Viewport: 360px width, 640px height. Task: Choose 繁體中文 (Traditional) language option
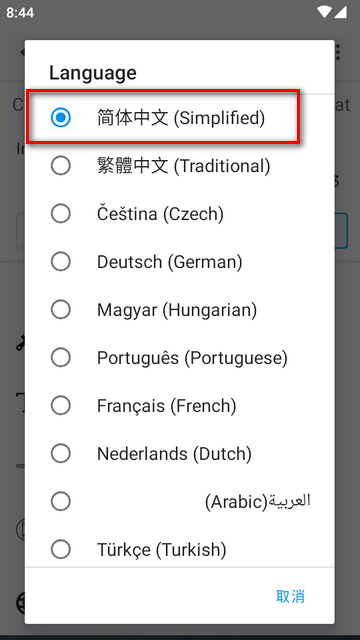point(180,166)
